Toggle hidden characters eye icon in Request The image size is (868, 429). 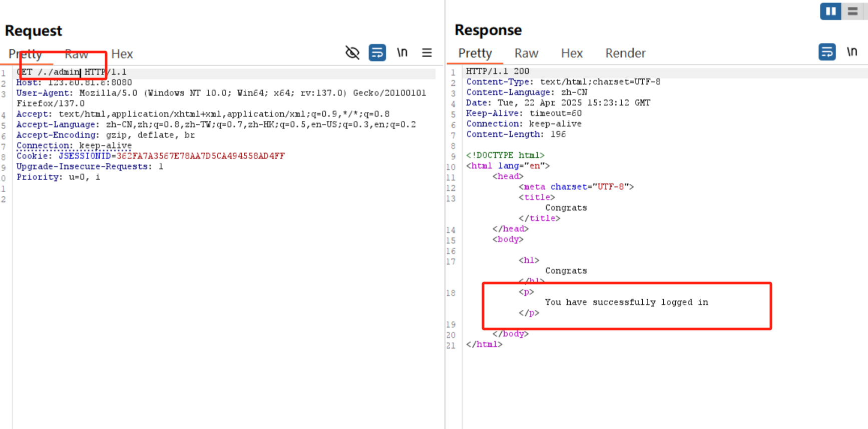pyautogui.click(x=352, y=52)
